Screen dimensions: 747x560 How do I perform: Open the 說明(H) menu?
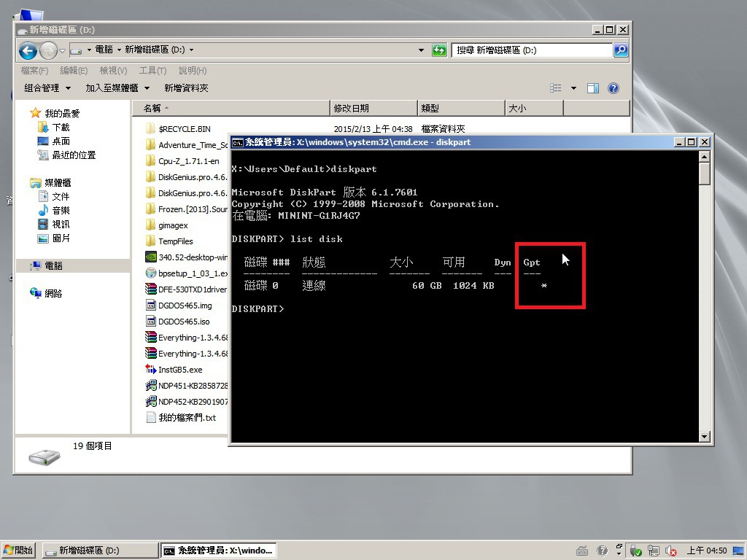point(193,71)
